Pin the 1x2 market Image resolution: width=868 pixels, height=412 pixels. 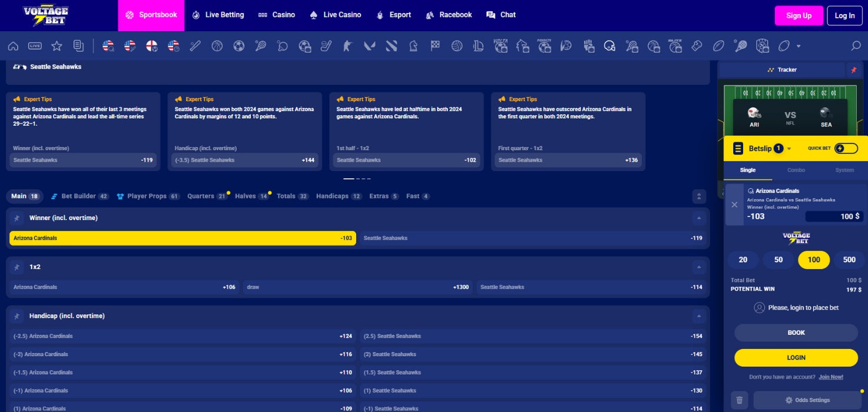[x=16, y=267]
